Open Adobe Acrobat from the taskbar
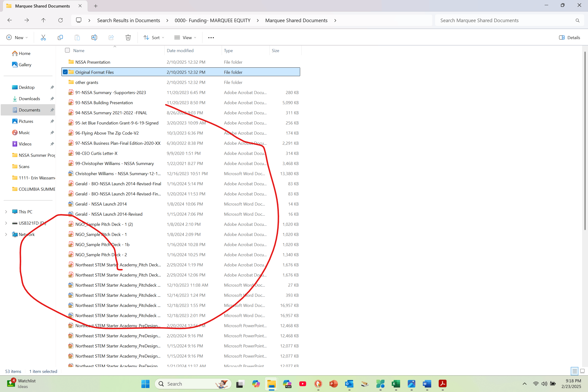The image size is (588, 392). tap(442, 384)
